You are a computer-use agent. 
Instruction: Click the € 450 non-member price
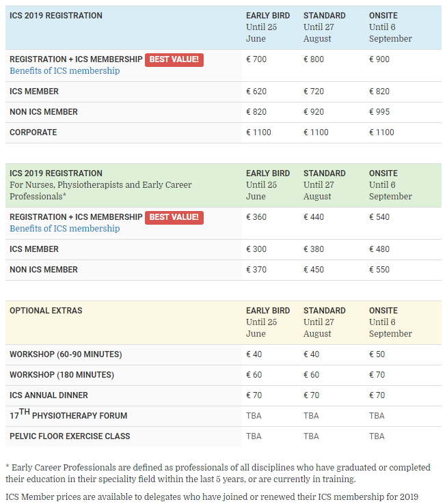[x=314, y=270]
